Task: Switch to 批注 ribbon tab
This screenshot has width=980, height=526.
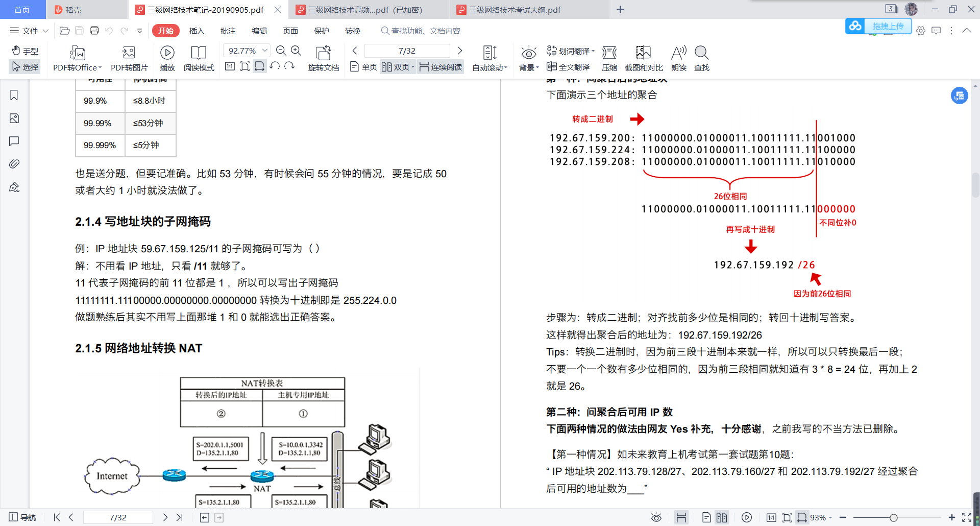Action: [228, 31]
